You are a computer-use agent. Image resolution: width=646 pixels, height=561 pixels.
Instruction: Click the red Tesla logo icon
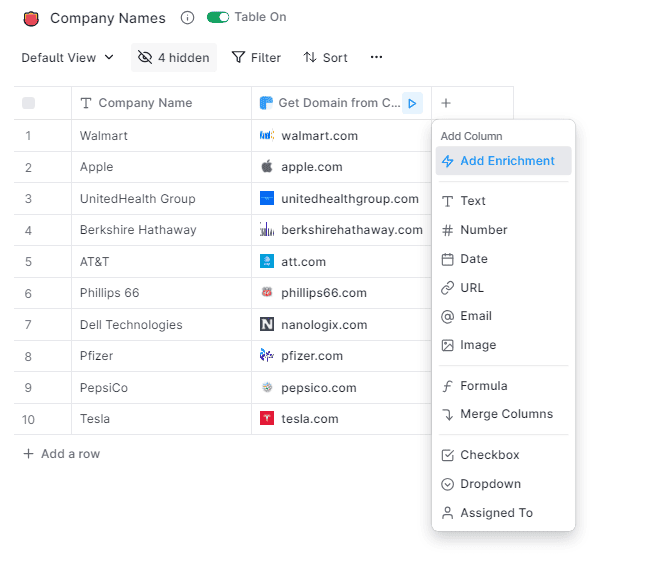(x=267, y=418)
